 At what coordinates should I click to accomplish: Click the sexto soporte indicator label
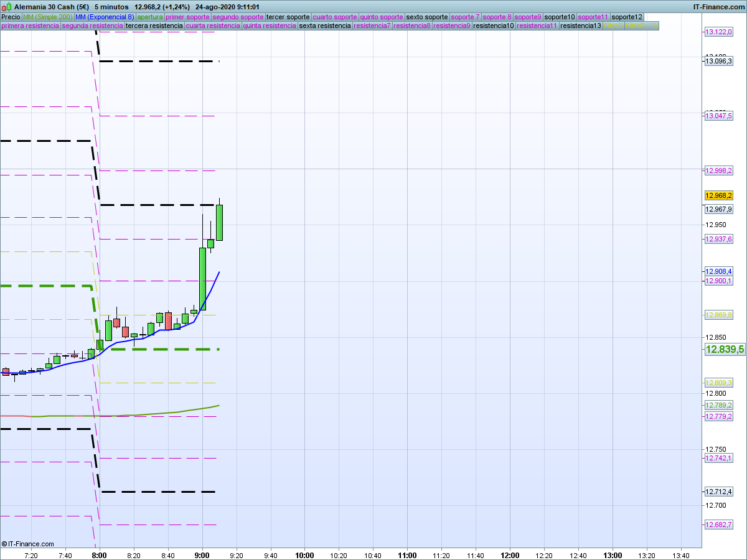pyautogui.click(x=426, y=17)
